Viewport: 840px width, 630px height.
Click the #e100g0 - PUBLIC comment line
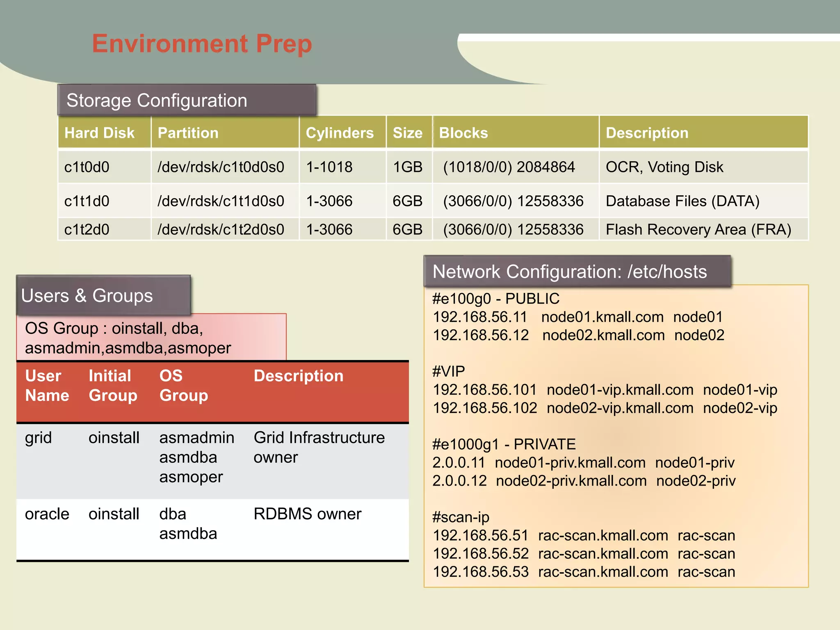[x=496, y=299]
